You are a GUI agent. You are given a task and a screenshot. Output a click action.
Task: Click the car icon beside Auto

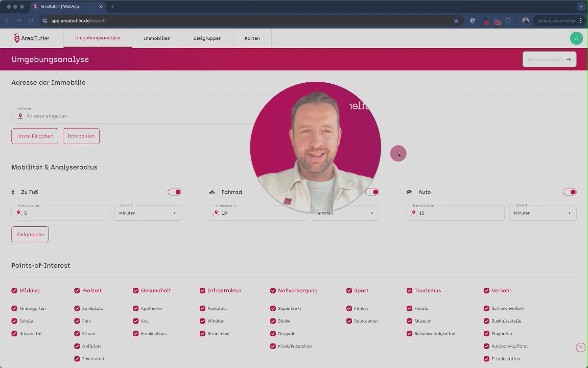409,192
